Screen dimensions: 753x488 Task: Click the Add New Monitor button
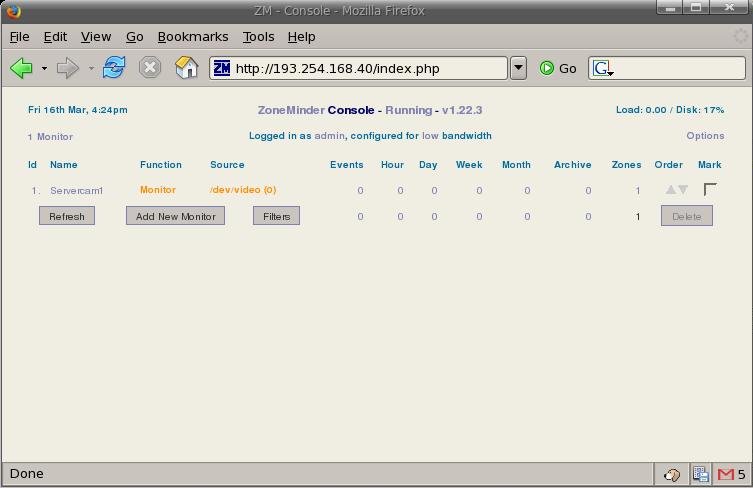[x=175, y=216]
